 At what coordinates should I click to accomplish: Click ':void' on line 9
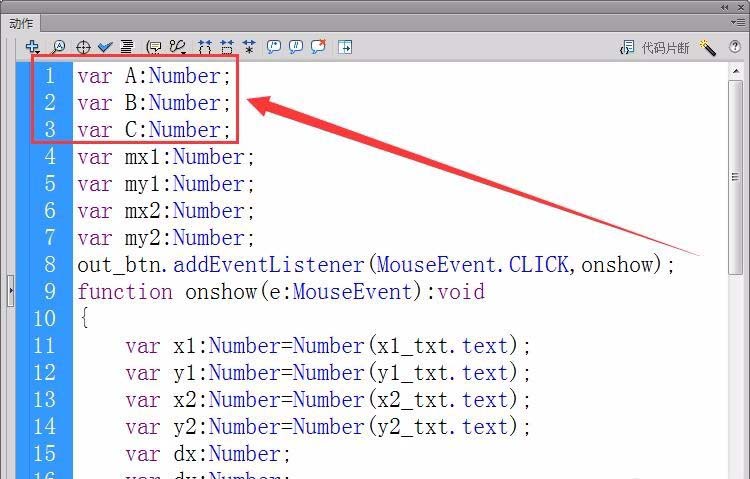(455, 292)
